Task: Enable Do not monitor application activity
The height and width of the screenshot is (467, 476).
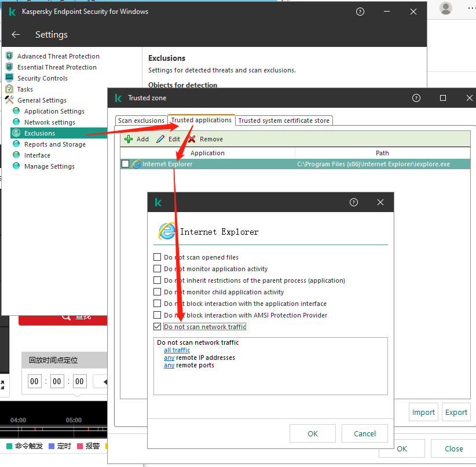Action: [x=158, y=269]
